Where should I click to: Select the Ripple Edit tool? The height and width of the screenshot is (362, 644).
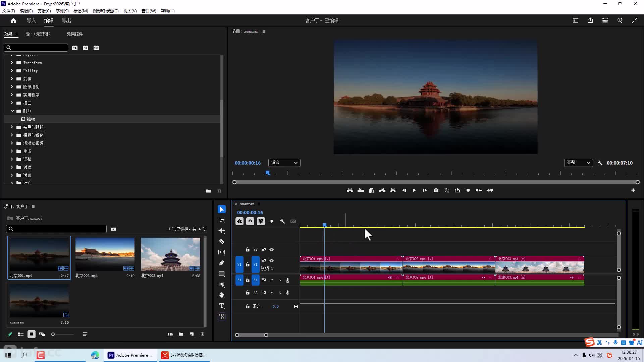point(222,231)
